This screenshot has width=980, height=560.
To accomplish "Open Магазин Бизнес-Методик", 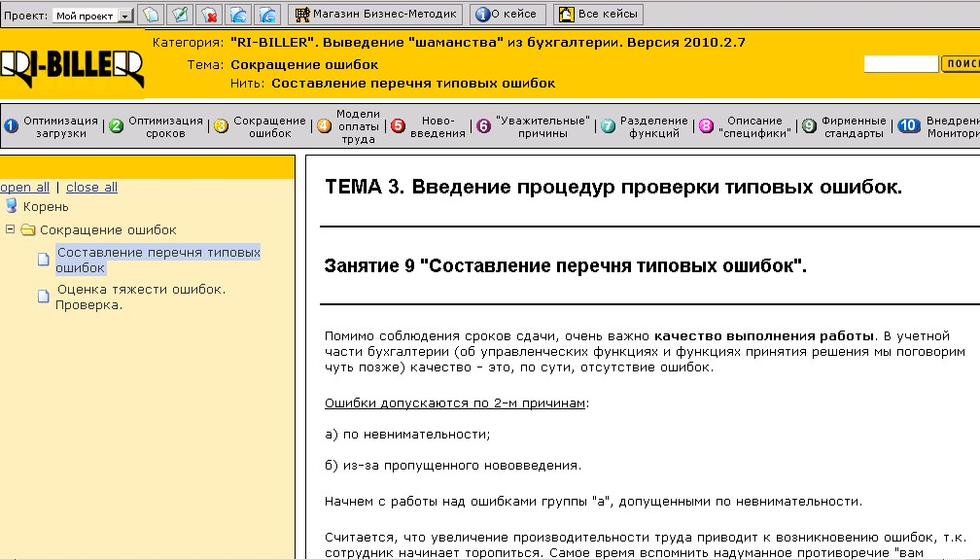I will coord(375,14).
